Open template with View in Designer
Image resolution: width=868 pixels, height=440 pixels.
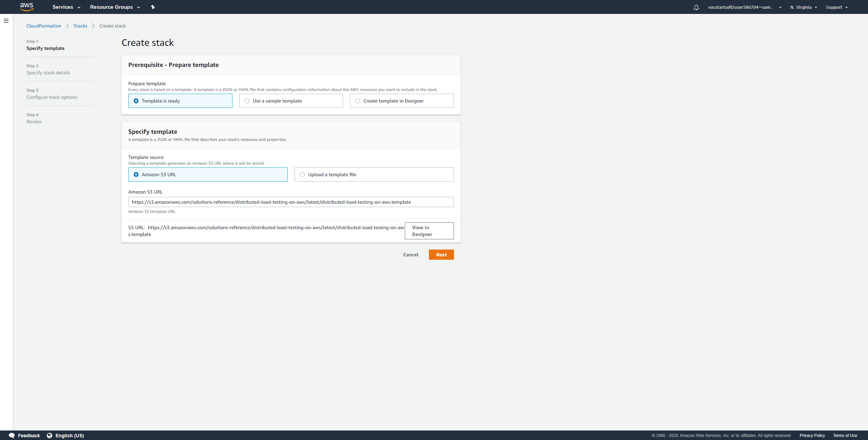coord(429,231)
